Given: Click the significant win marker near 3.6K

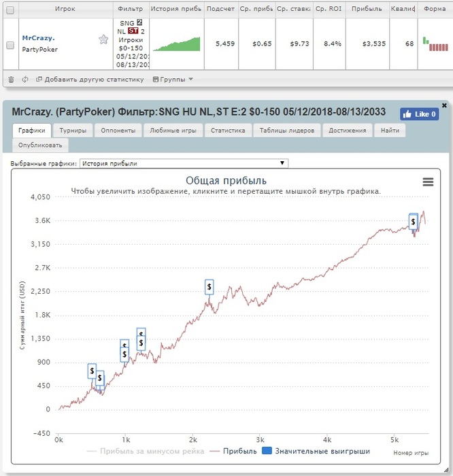Looking at the screenshot, I should coord(413,221).
